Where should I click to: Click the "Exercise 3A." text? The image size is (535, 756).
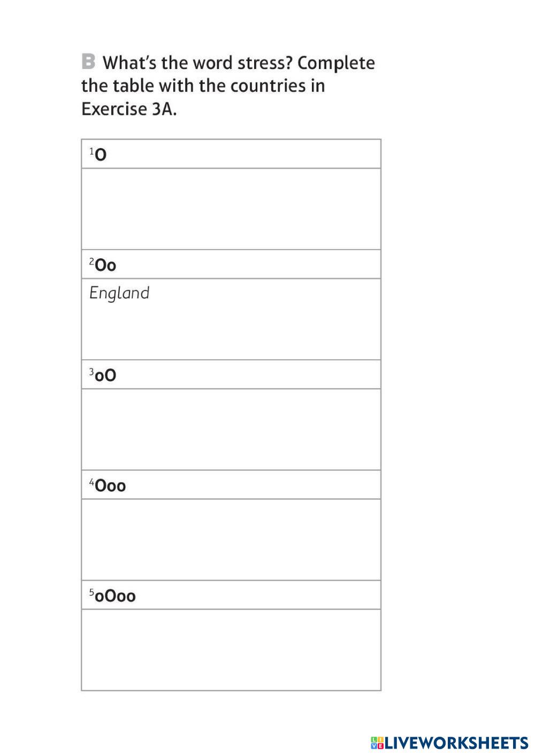coord(129,109)
